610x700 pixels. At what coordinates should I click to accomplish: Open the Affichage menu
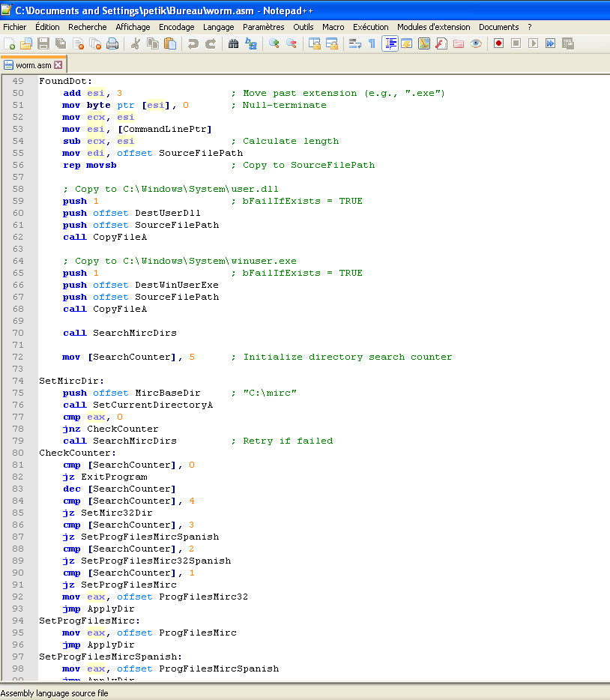coord(133,27)
